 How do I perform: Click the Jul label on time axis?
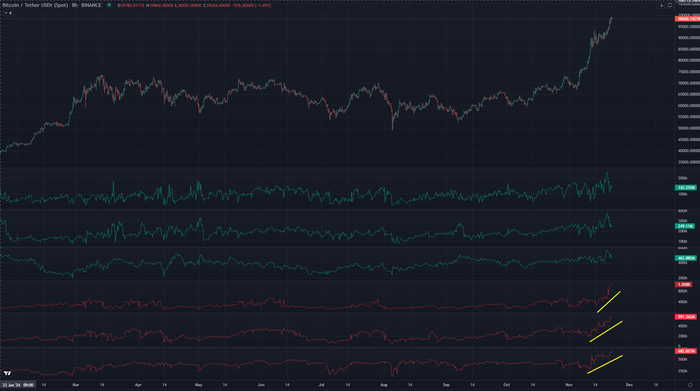click(x=321, y=385)
